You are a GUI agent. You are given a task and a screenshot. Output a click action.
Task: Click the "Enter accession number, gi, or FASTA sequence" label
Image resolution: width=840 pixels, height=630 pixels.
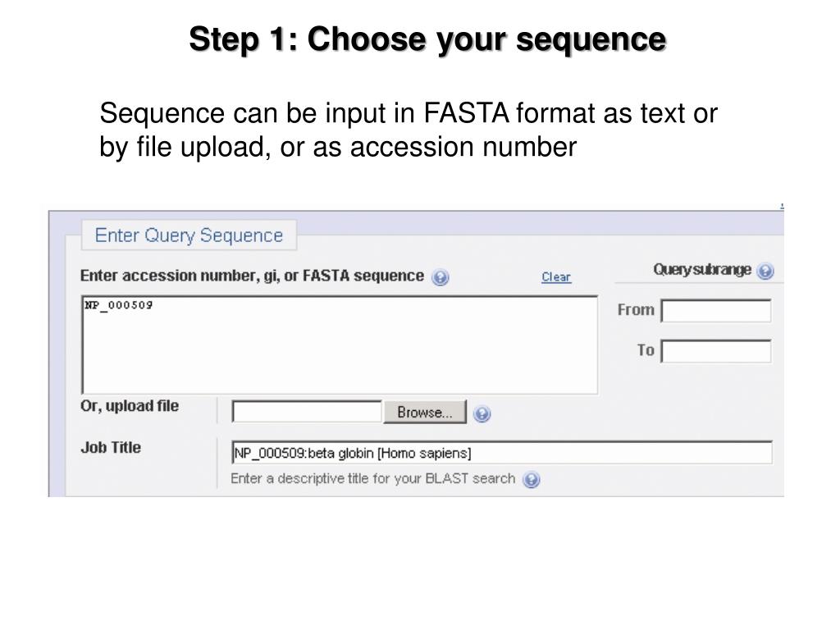(252, 276)
